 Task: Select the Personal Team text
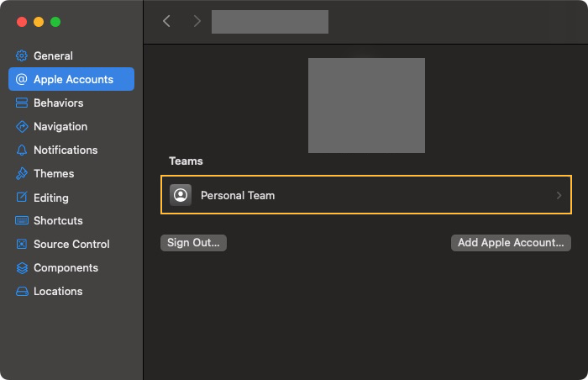pyautogui.click(x=238, y=195)
